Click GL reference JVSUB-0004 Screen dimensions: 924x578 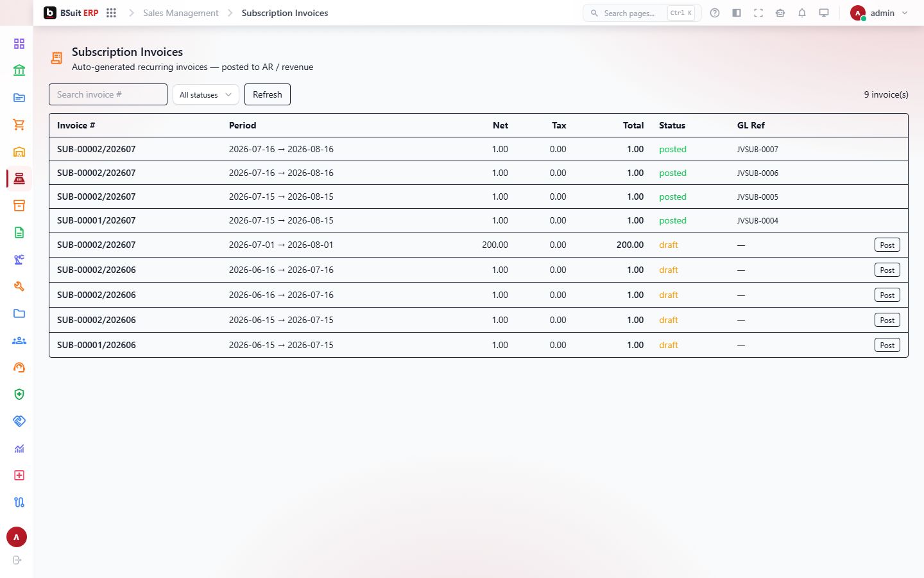758,221
